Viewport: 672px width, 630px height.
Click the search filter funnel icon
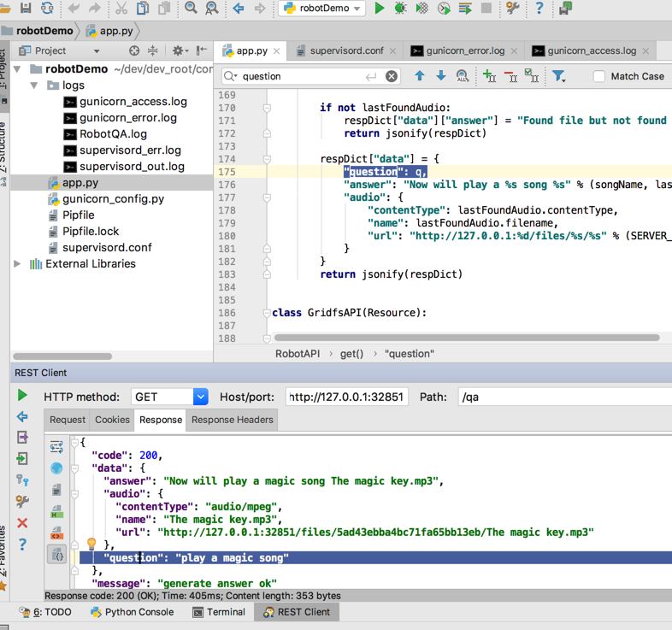point(558,76)
